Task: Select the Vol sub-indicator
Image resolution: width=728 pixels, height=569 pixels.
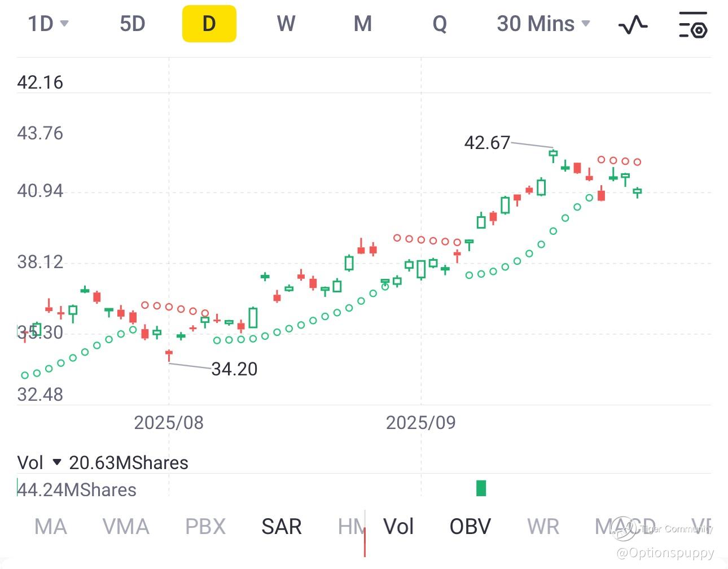Action: point(398,527)
